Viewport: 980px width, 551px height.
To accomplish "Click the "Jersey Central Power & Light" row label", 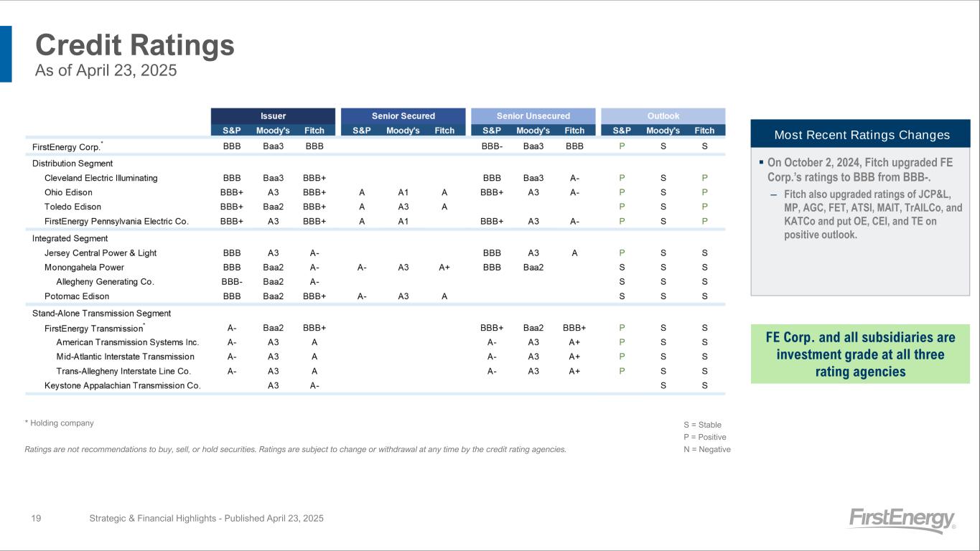I will click(x=101, y=253).
